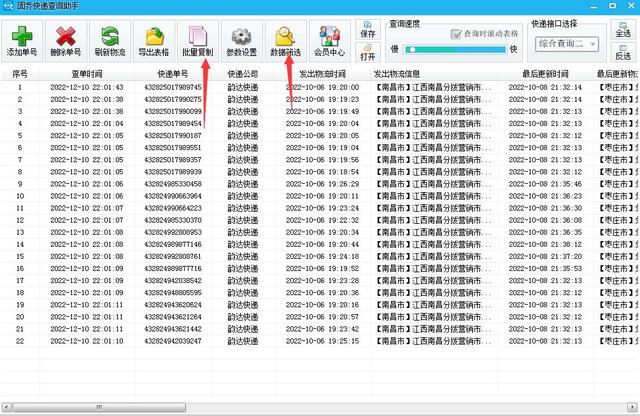The width and height of the screenshot is (640, 416).
Task: Select tracking number 432825017989939
Action: click(x=173, y=172)
